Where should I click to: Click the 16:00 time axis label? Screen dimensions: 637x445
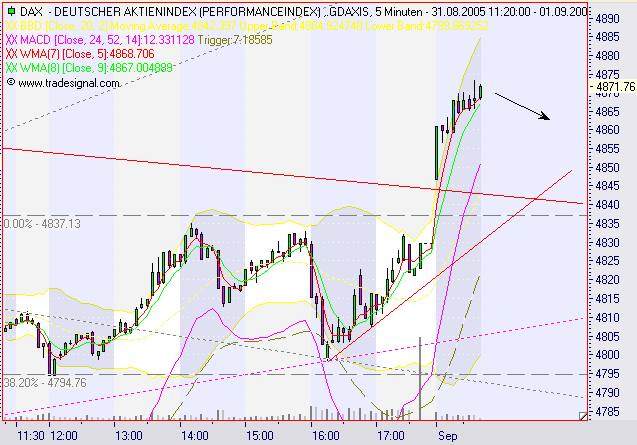(325, 436)
